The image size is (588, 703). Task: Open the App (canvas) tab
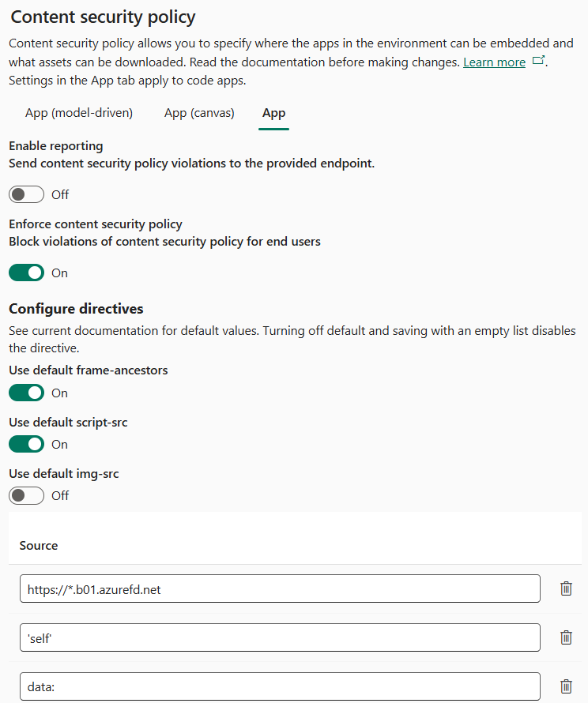(x=199, y=113)
